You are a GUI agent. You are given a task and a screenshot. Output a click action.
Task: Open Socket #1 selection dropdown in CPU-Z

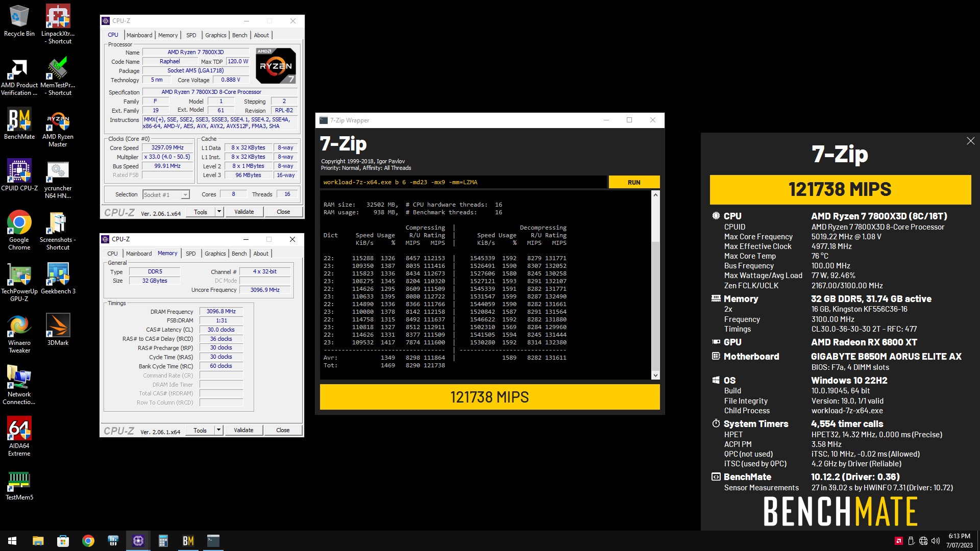coord(166,194)
